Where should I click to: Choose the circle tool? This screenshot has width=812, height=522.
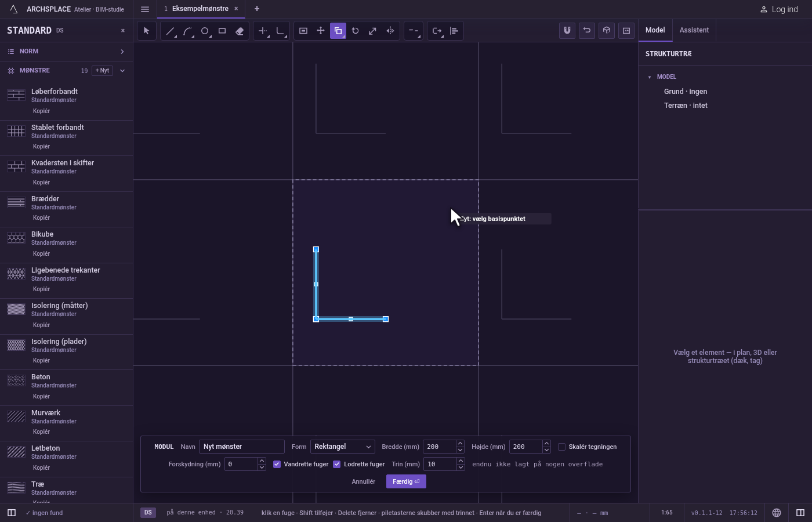pyautogui.click(x=205, y=31)
